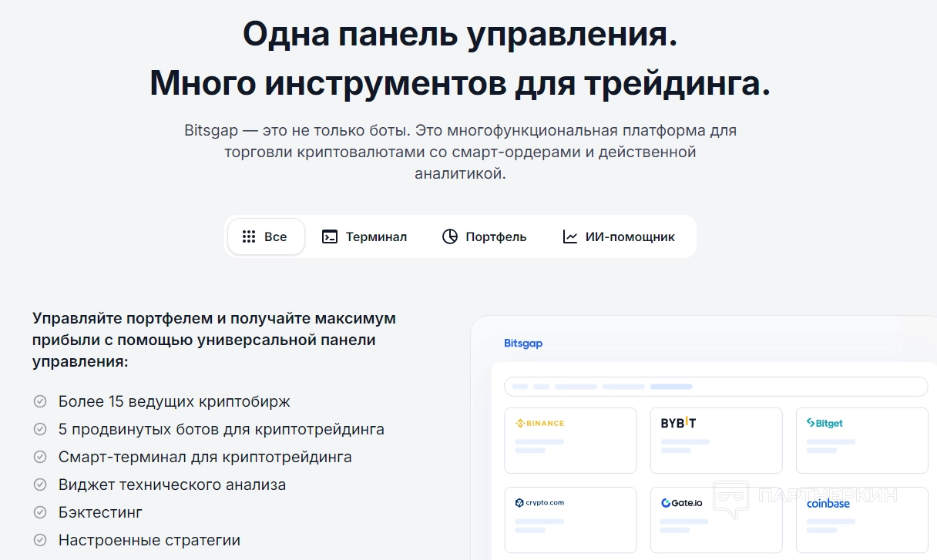937x560 pixels.
Task: Click the Bitget exchange card
Action: click(861, 440)
